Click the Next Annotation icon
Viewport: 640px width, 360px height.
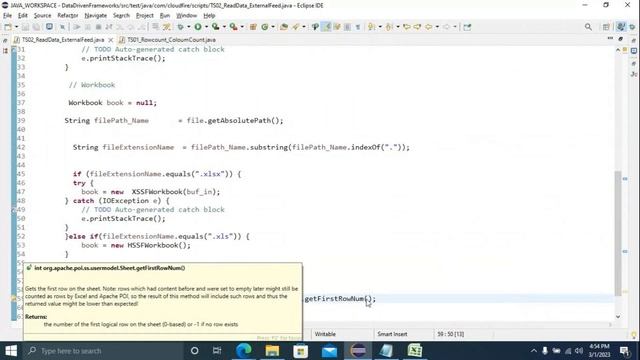[x=371, y=27]
